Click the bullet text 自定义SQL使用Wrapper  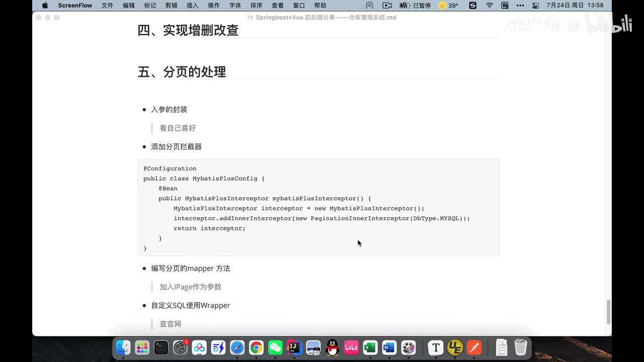pos(191,305)
